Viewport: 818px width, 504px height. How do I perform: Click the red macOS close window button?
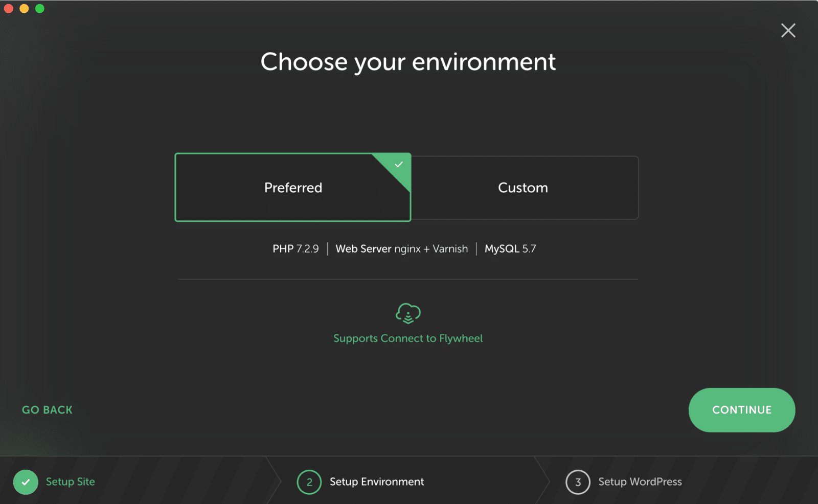[9, 9]
